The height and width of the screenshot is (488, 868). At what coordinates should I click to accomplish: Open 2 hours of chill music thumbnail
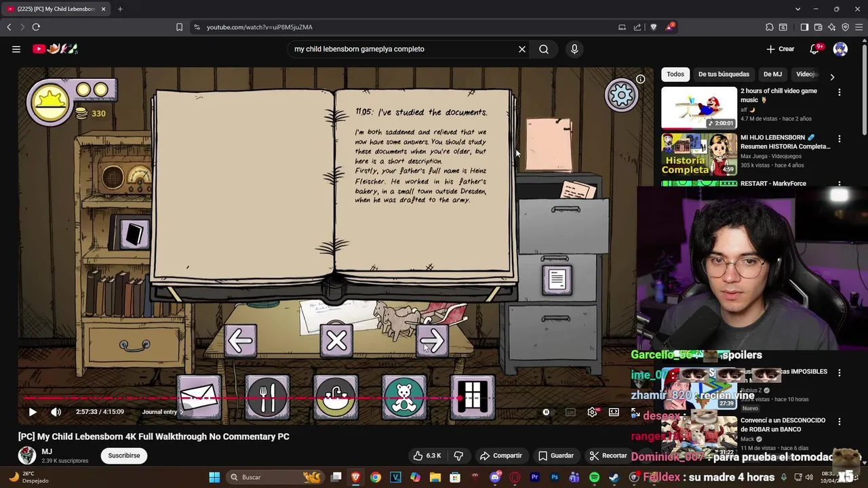coord(699,107)
